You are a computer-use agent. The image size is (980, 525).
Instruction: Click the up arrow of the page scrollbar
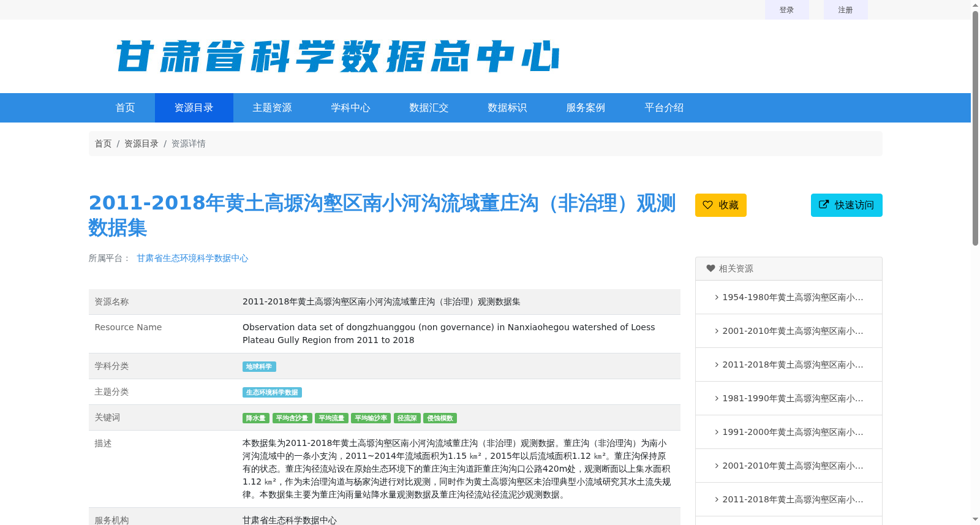tap(975, 5)
